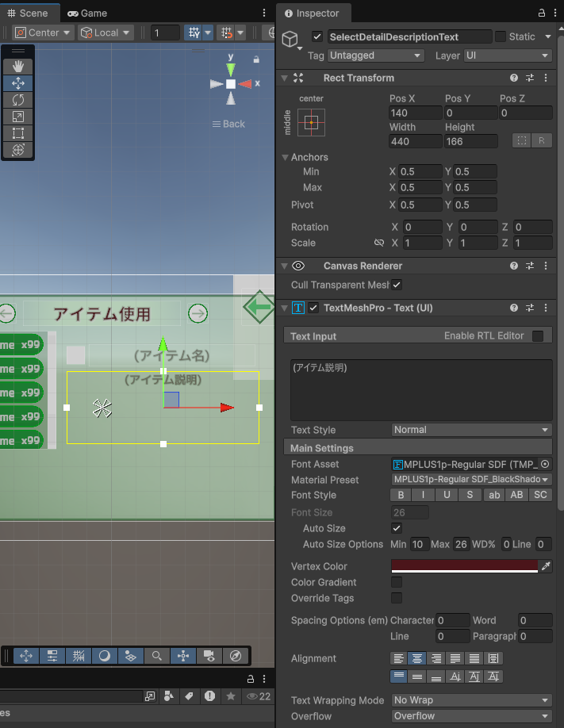The height and width of the screenshot is (728, 564).
Task: Click the center text alignment icon
Action: point(417,658)
